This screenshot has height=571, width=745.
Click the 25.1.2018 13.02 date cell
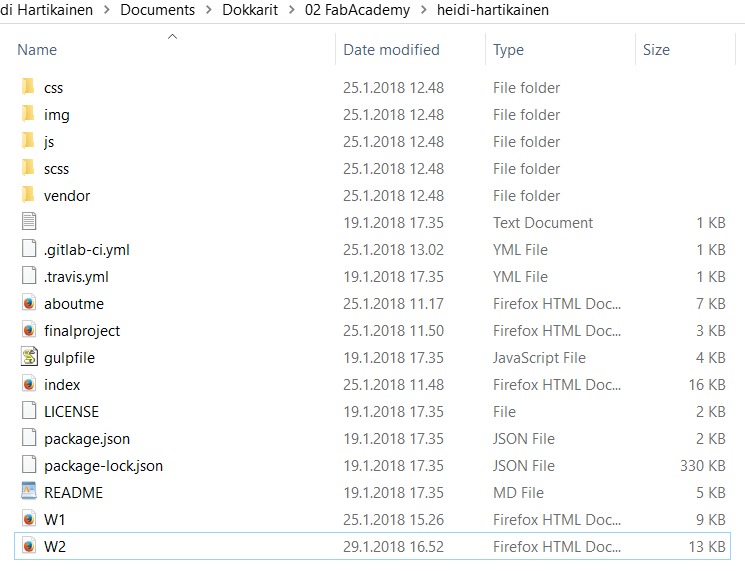(393, 250)
